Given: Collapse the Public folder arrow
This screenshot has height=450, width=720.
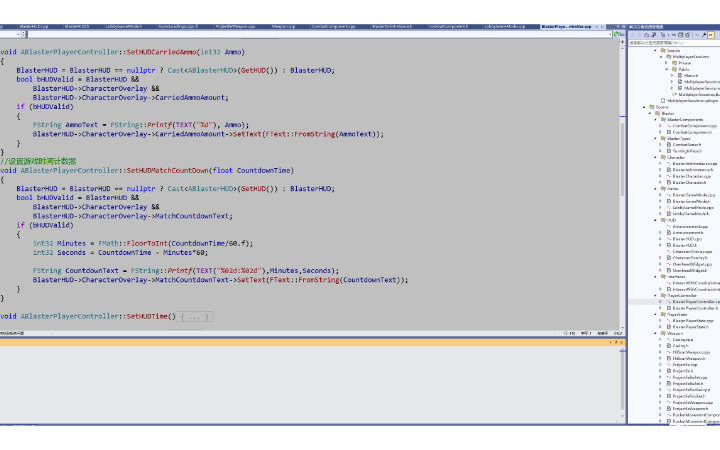Looking at the screenshot, I should pyautogui.click(x=667, y=69).
